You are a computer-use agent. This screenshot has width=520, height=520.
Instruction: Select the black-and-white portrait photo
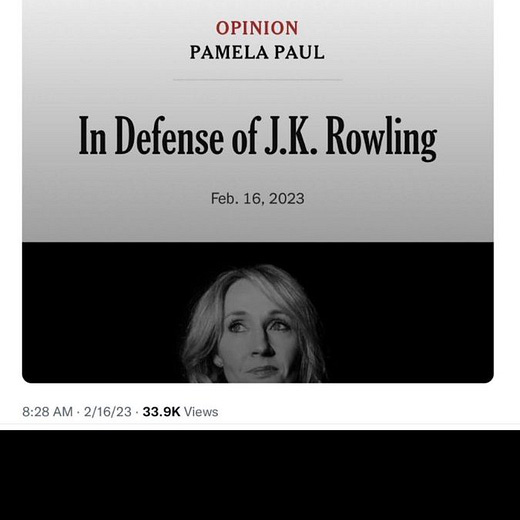point(255,324)
